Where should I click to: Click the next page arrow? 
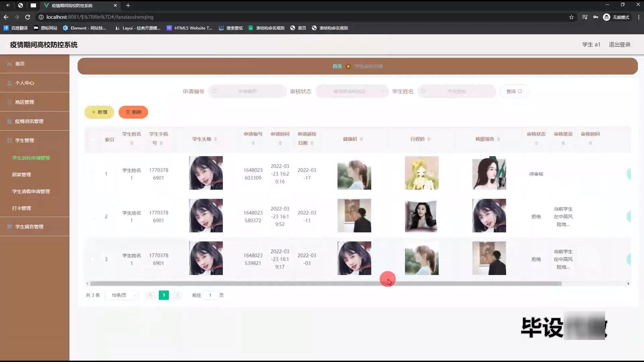(x=177, y=295)
